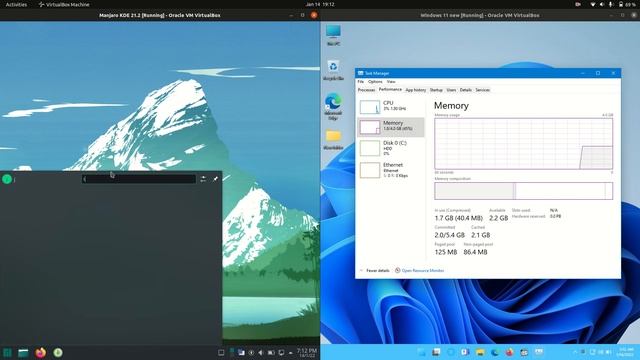The width and height of the screenshot is (640, 360).
Task: Open the View menu in Task Manager
Action: pos(391,82)
